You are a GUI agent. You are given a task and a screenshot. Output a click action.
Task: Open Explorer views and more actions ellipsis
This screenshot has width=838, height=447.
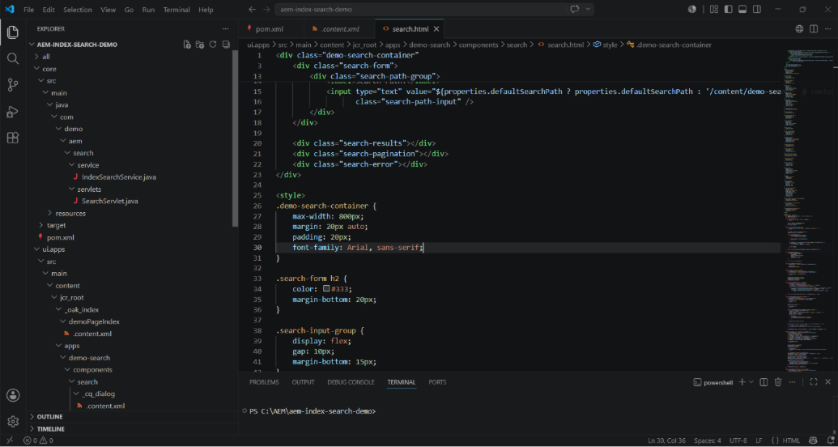tap(226, 29)
